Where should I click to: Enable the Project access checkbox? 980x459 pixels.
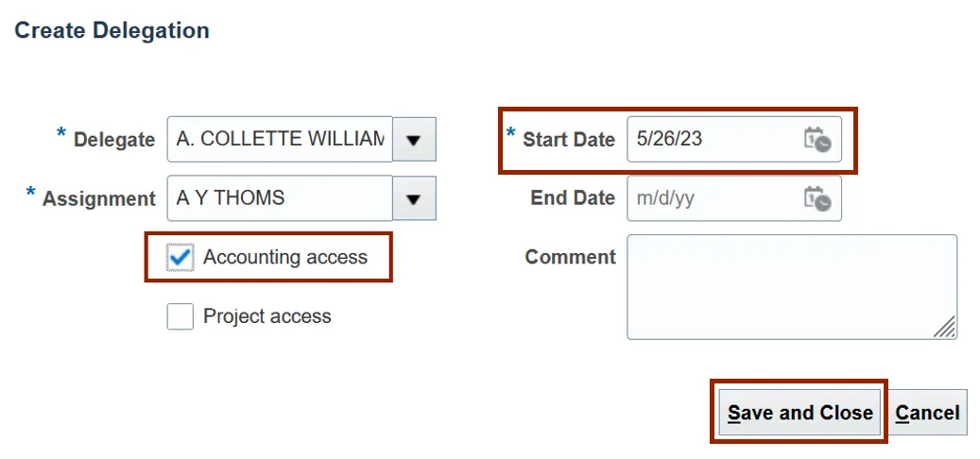[x=181, y=316]
